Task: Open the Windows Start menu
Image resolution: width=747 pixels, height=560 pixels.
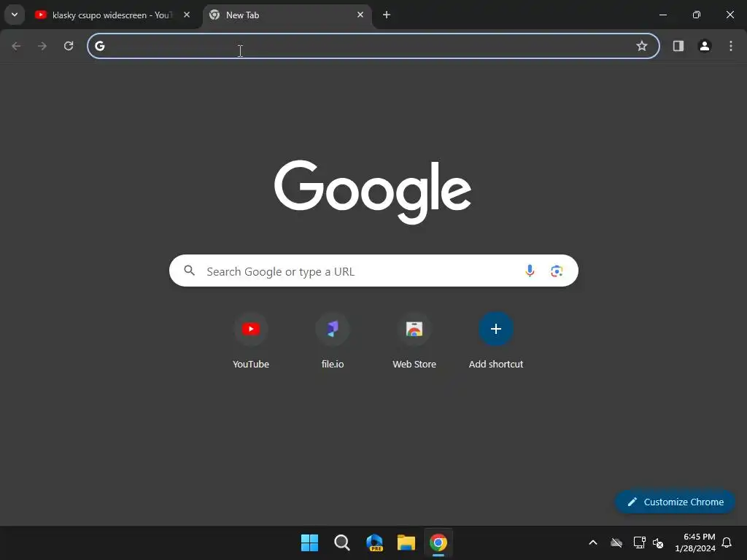Action: pos(309,542)
